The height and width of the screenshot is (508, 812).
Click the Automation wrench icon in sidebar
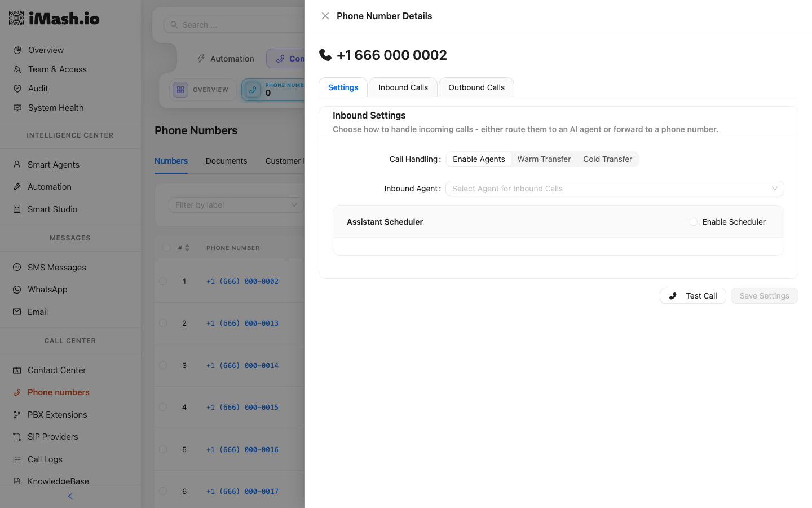click(x=17, y=187)
